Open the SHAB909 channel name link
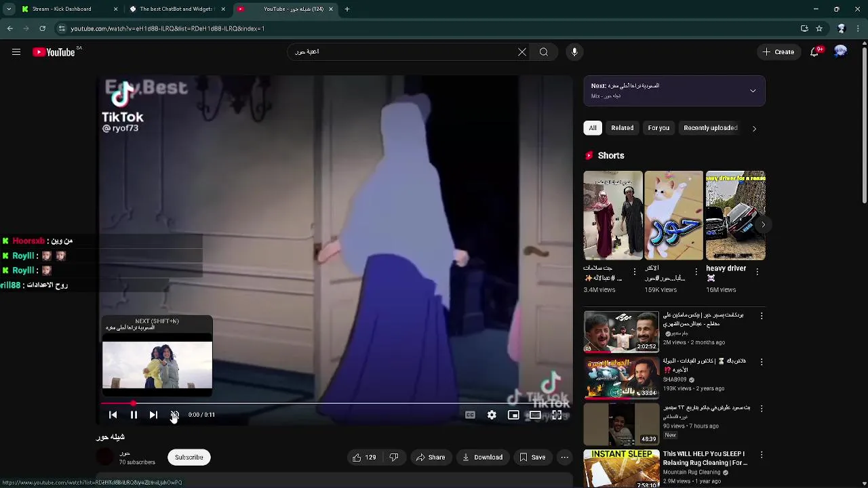The width and height of the screenshot is (868, 488). click(x=675, y=380)
